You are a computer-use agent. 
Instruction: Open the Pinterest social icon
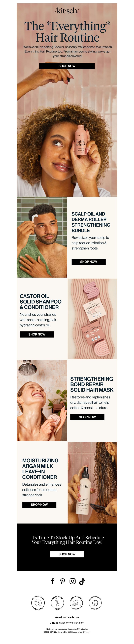click(63, 581)
